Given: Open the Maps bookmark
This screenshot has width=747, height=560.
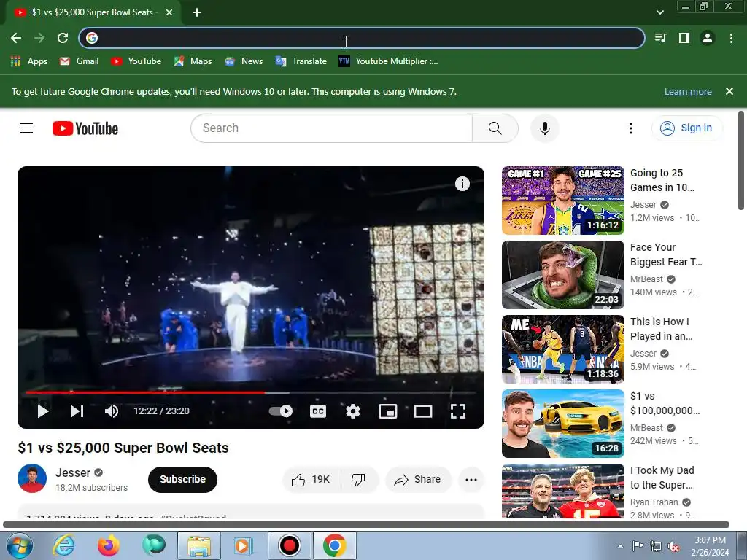Looking at the screenshot, I should point(193,61).
